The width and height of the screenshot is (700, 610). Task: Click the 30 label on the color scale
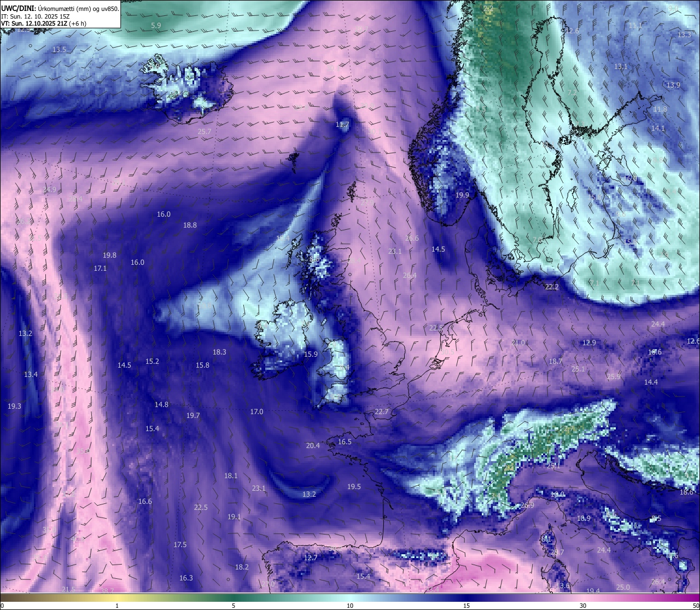click(583, 606)
